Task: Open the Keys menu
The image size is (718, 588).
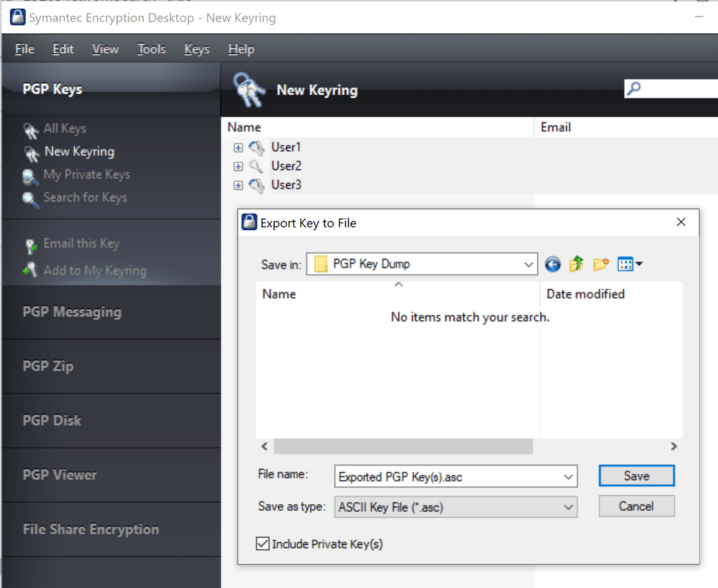Action: pyautogui.click(x=197, y=49)
